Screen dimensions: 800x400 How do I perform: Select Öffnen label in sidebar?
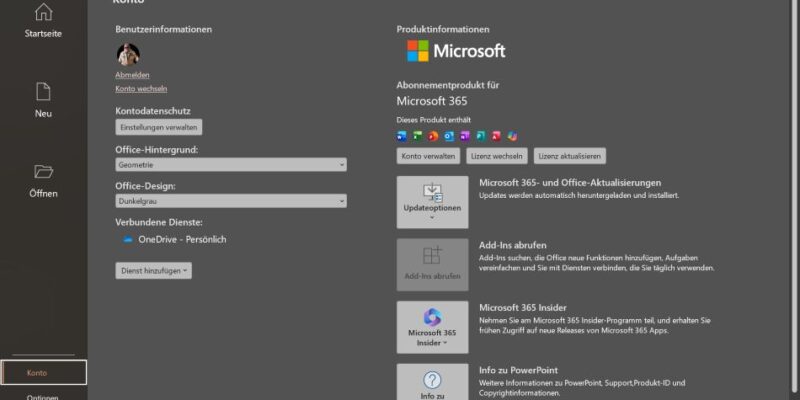(43, 193)
